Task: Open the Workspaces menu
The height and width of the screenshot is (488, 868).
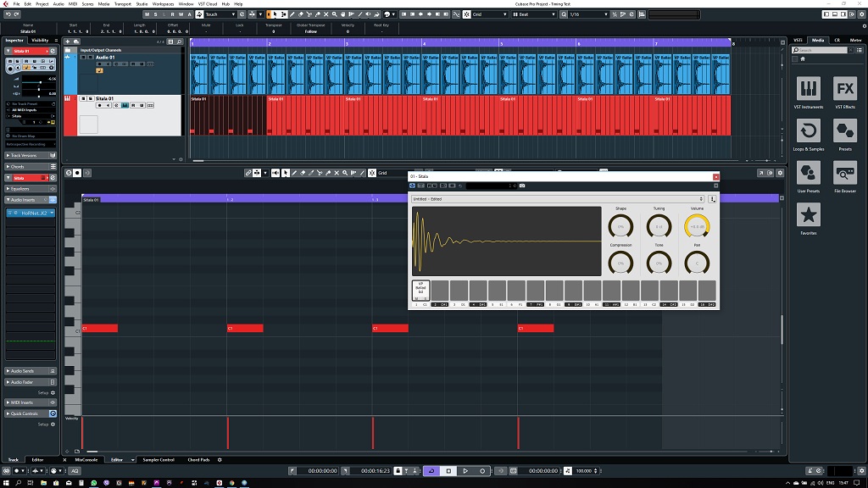Action: coord(163,4)
